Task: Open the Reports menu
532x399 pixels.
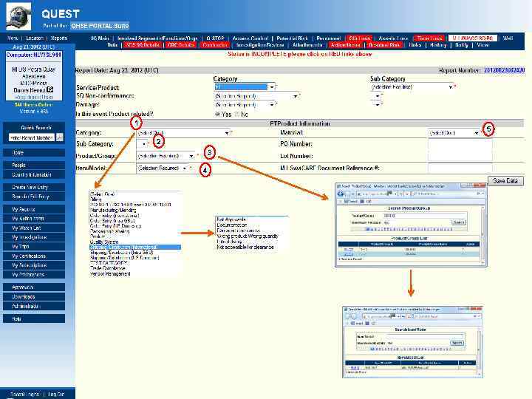Action: (58, 38)
